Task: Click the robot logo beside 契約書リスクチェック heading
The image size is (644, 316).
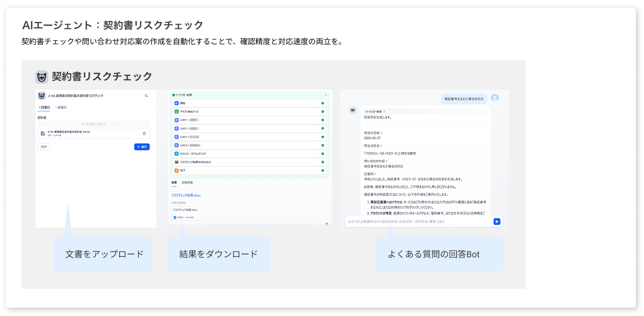Action: 42,77
